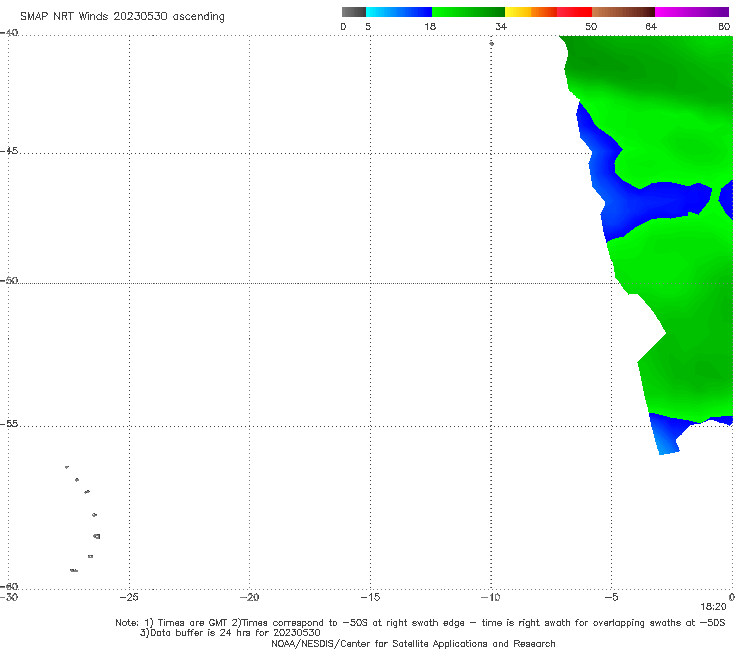The height and width of the screenshot is (650, 740).
Task: Choose the yellow segment of the colorbar
Action: click(x=518, y=12)
